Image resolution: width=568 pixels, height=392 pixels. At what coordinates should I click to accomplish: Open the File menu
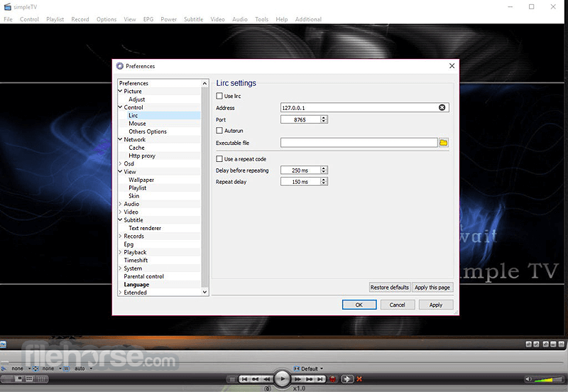[x=8, y=19]
